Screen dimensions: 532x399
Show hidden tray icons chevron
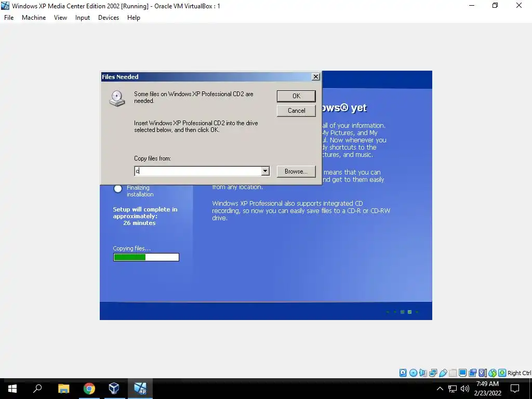pyautogui.click(x=440, y=389)
